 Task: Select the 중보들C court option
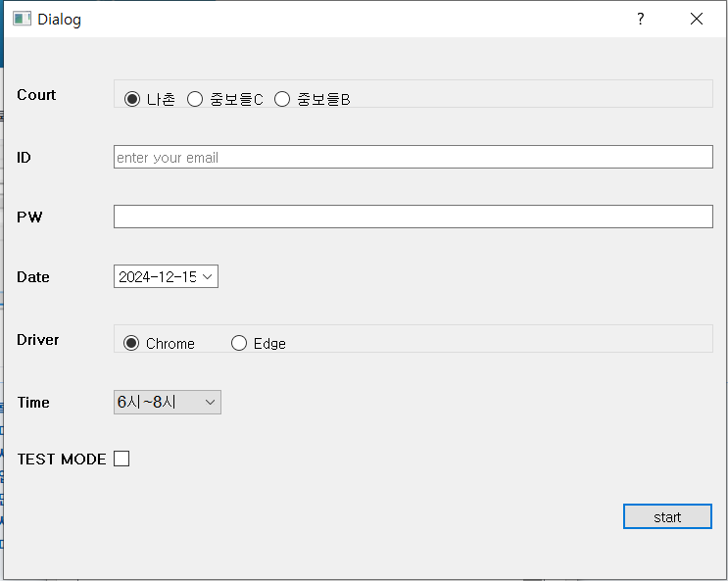[195, 99]
